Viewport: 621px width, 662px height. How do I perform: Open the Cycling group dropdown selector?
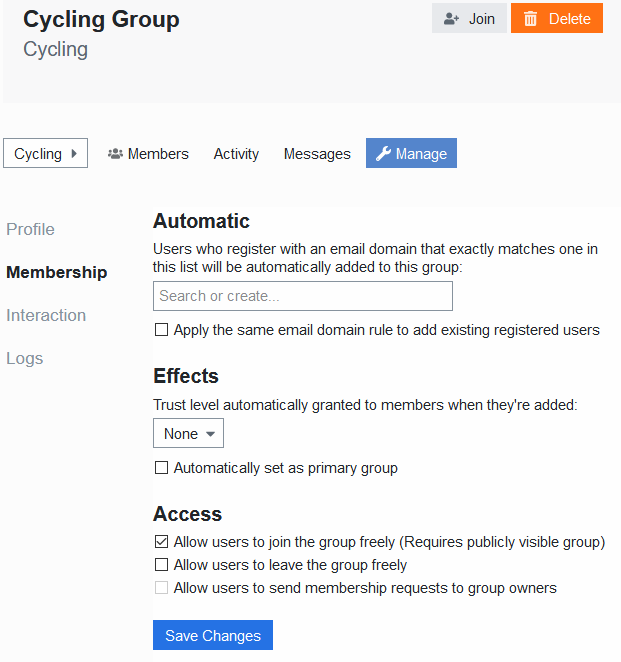coord(46,153)
